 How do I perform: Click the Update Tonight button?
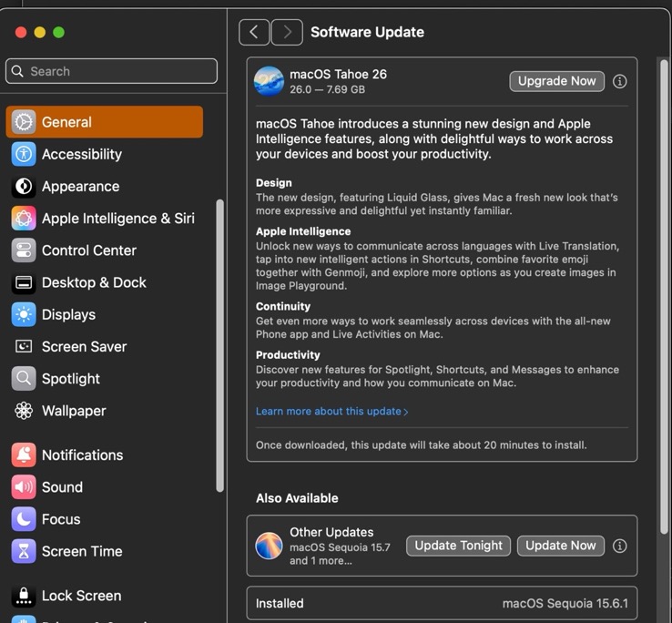[x=458, y=546]
